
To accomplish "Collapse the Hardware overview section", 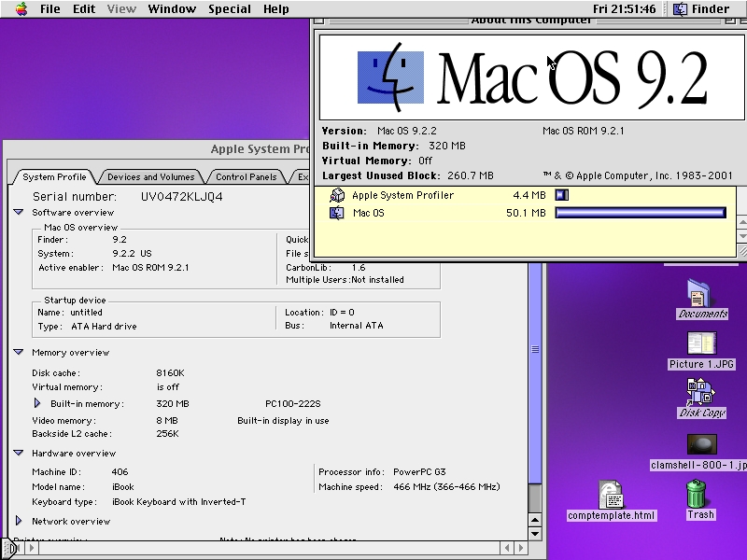I will point(19,453).
